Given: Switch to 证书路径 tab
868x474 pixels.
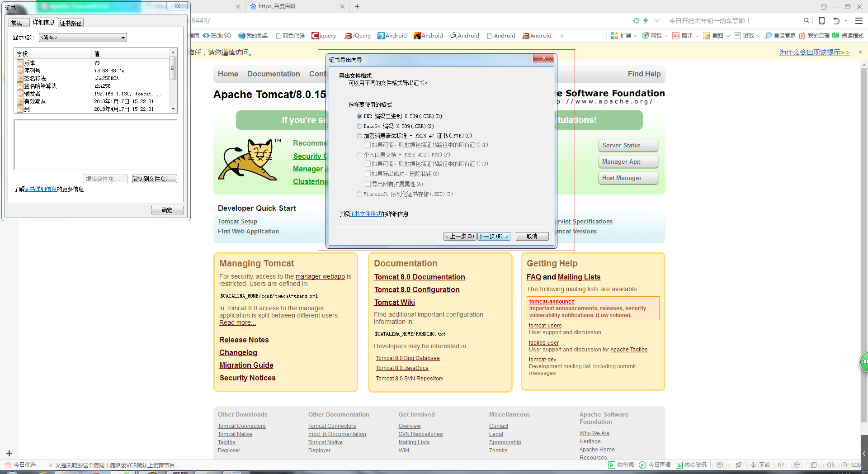Looking at the screenshot, I should 71,23.
